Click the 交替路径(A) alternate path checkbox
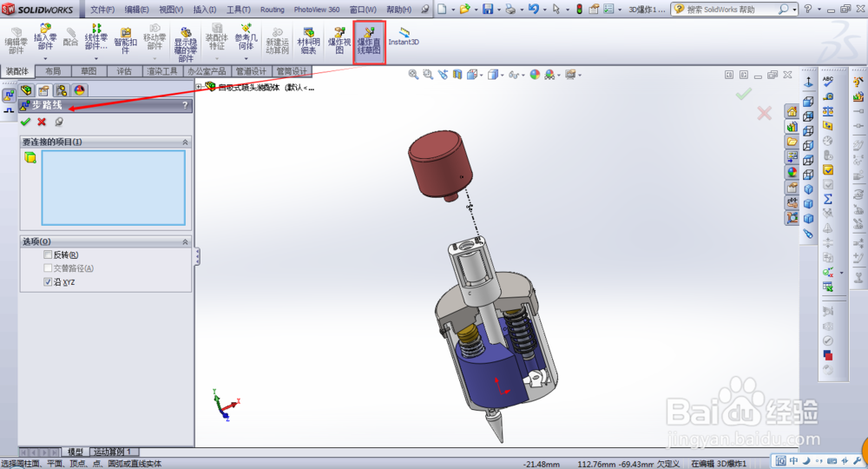 point(48,268)
